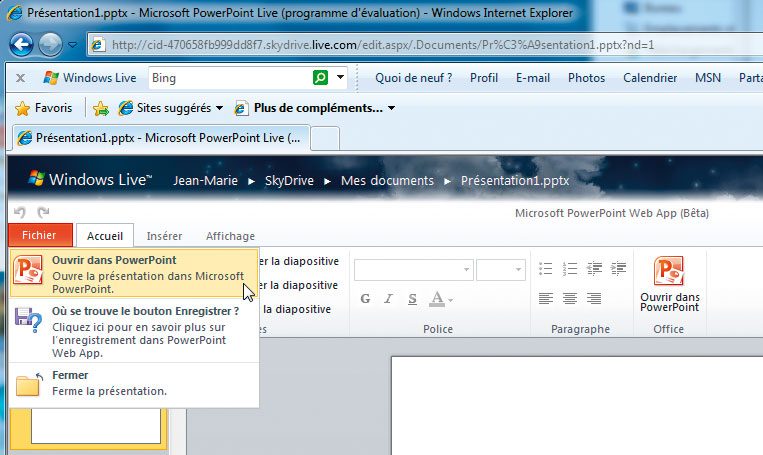This screenshot has width=763, height=455.
Task: Toggle italic text formatting
Action: [388, 299]
